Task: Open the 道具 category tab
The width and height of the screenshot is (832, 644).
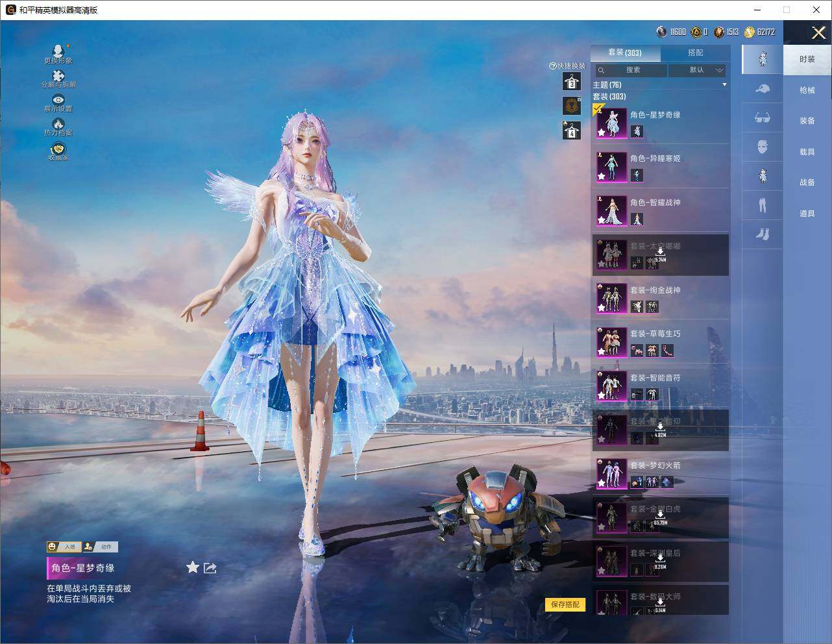Action: tap(807, 214)
